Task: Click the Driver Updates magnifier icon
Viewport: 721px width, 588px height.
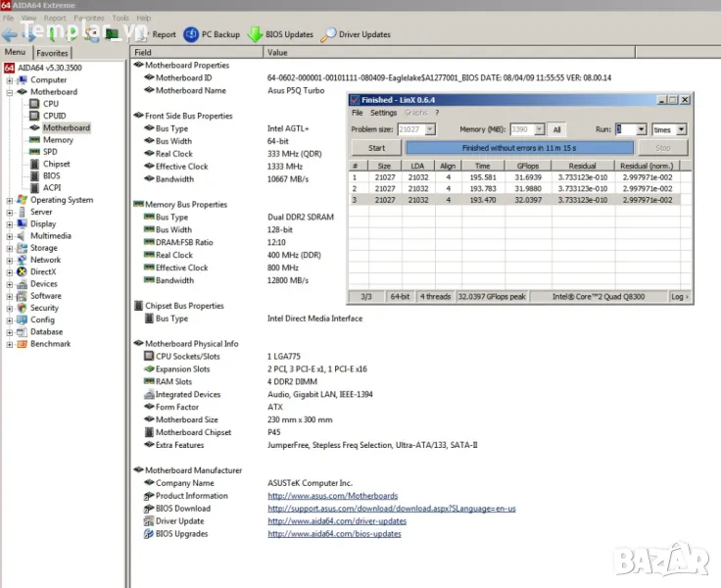Action: point(328,34)
